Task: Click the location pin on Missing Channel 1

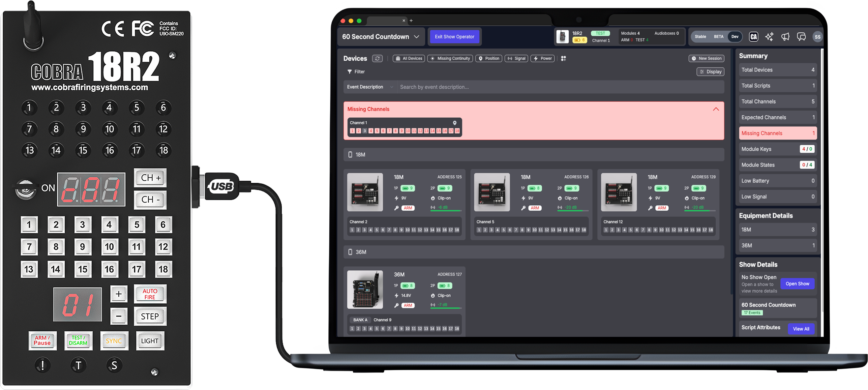Action: [455, 123]
